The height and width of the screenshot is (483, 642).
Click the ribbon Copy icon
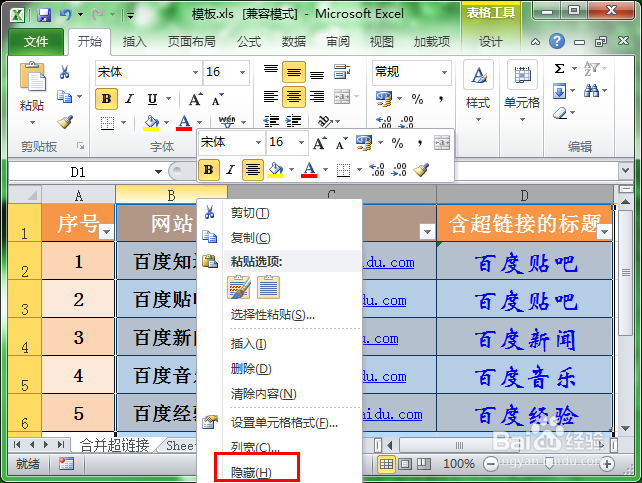click(64, 97)
